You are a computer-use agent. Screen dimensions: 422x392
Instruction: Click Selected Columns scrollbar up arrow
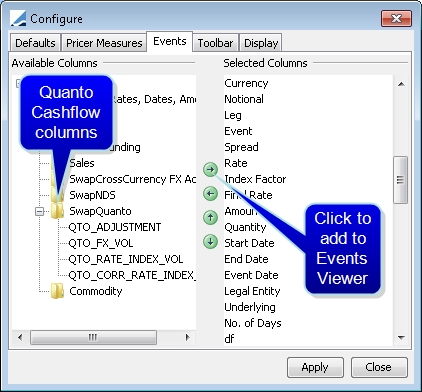coord(401,84)
